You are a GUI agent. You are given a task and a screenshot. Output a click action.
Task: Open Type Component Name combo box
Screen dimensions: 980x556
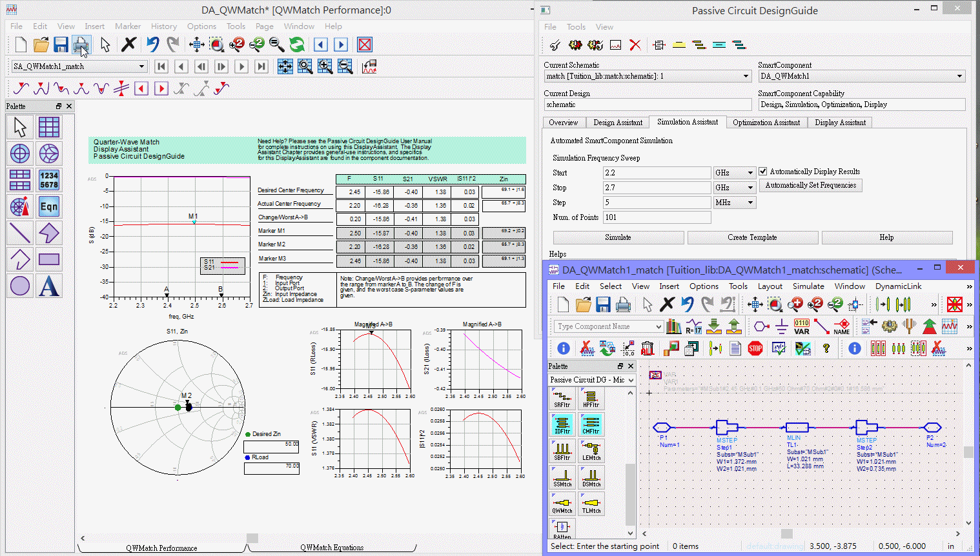[609, 326]
